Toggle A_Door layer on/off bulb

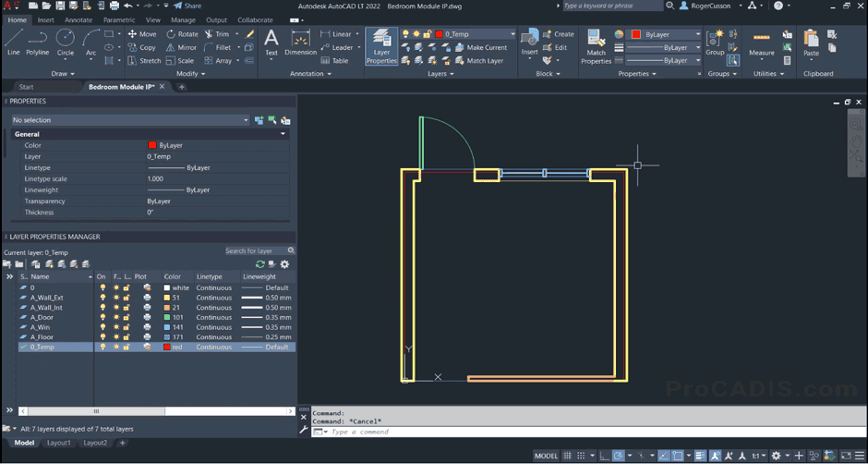point(102,318)
